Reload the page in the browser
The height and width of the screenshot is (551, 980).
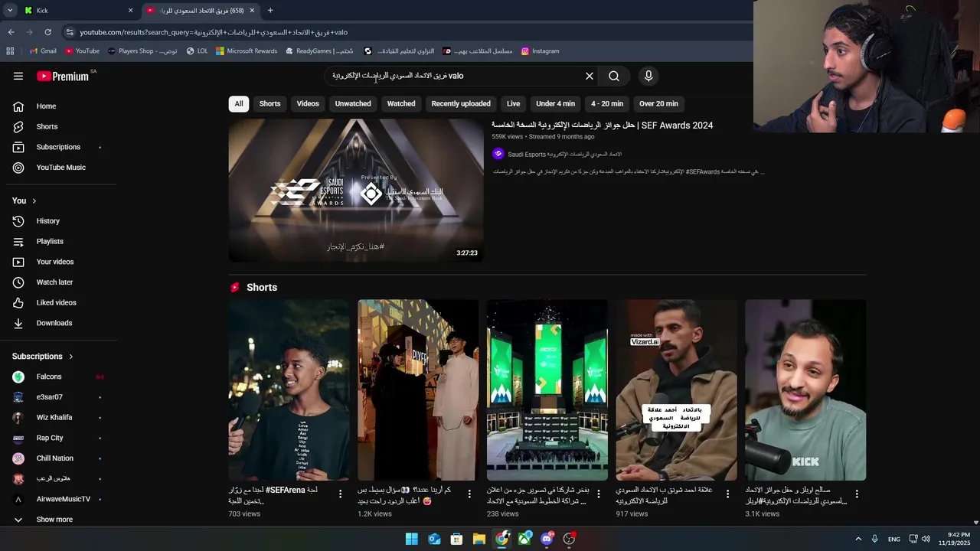click(x=47, y=32)
